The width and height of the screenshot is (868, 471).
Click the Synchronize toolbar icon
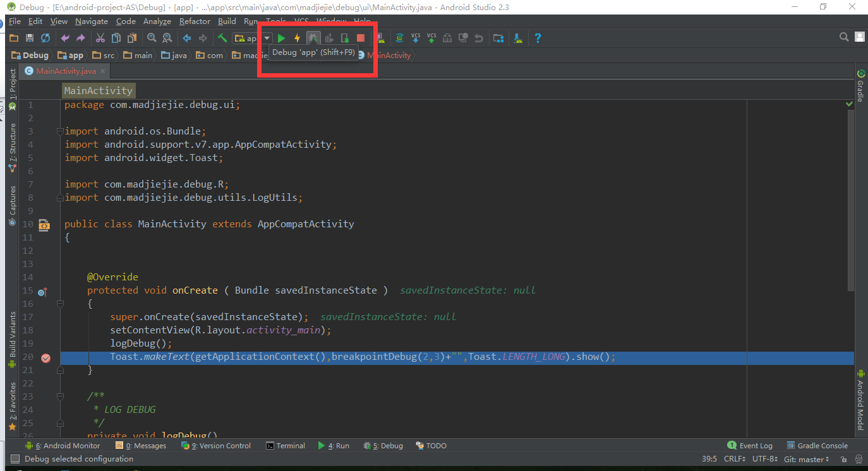click(45, 38)
